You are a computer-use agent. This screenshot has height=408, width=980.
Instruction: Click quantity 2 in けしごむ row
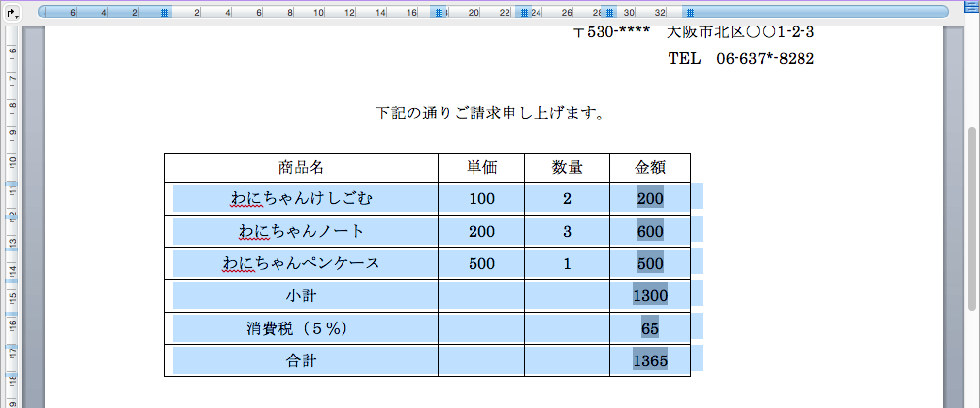[567, 199]
